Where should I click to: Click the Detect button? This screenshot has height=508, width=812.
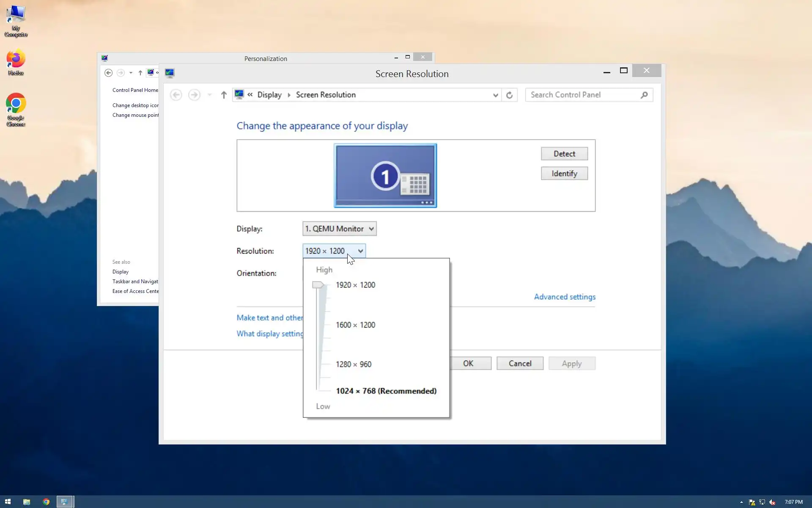pos(564,154)
